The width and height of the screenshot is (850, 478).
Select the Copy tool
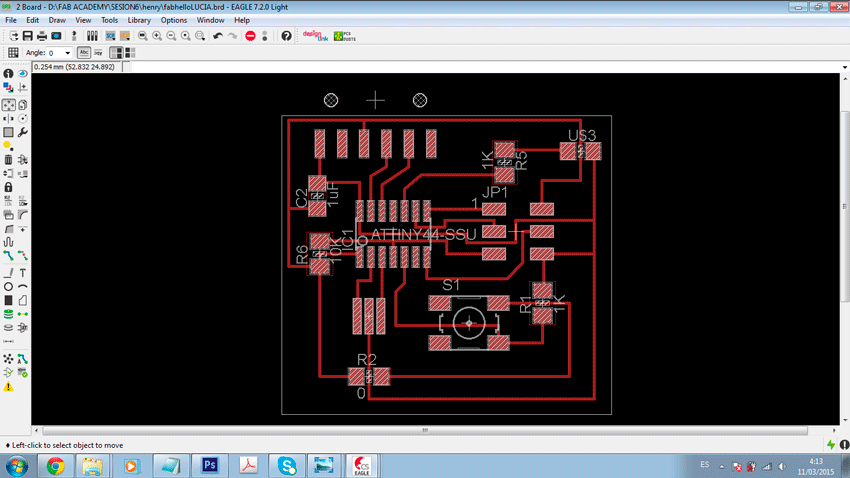pyautogui.click(x=22, y=105)
